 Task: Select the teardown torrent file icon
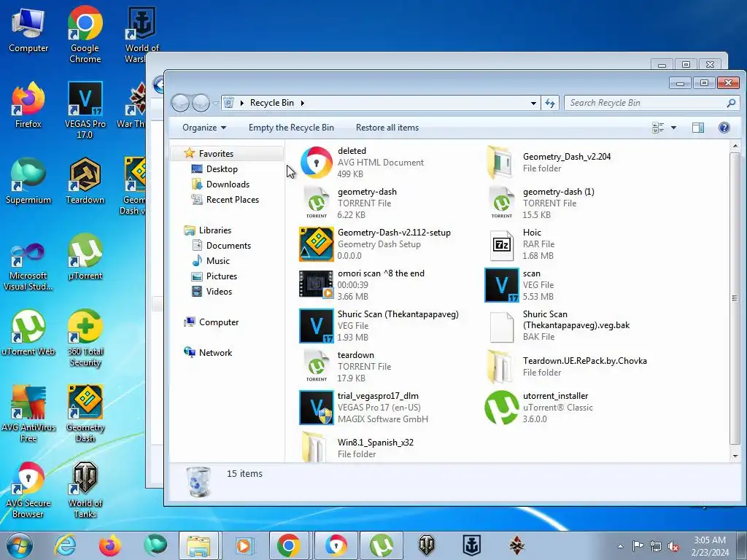click(317, 367)
